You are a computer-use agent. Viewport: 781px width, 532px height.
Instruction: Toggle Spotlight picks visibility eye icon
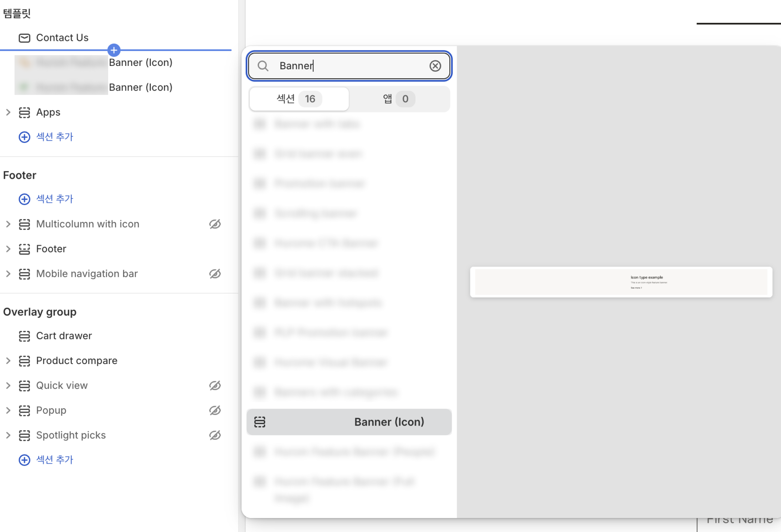[215, 435]
